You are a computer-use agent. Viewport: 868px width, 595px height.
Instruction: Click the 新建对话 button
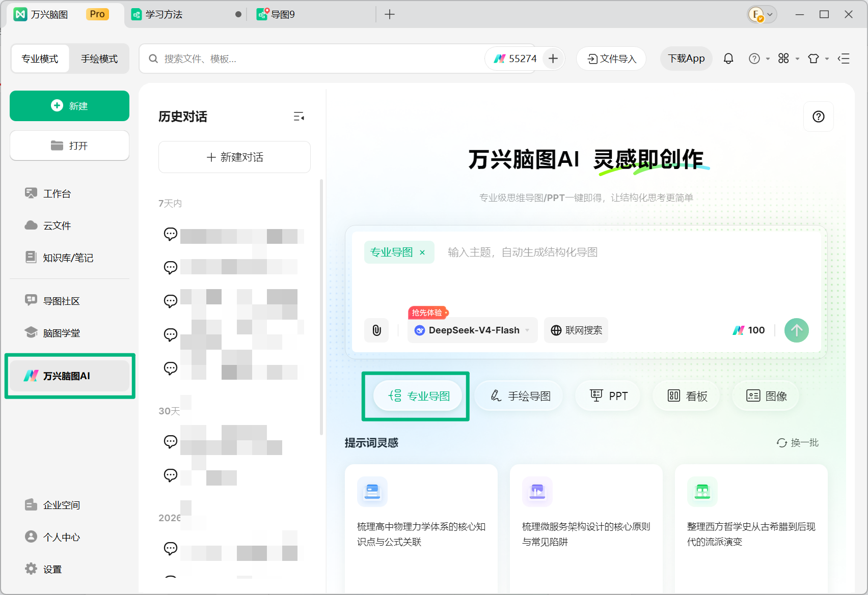(234, 157)
